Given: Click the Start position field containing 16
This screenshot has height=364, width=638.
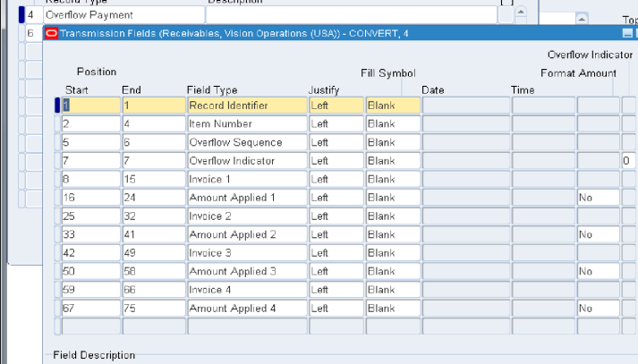Looking at the screenshot, I should 90,198.
